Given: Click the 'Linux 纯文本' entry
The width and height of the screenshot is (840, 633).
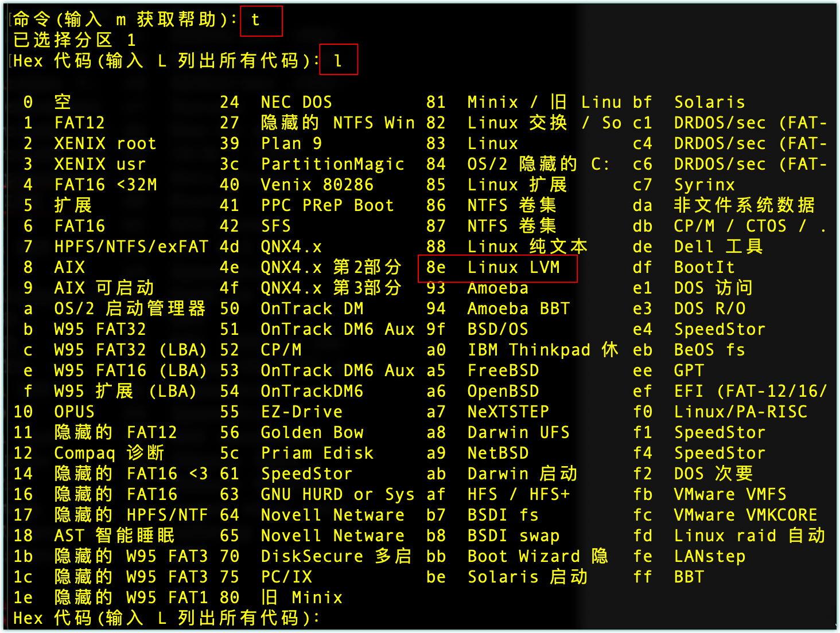Looking at the screenshot, I should (x=528, y=247).
